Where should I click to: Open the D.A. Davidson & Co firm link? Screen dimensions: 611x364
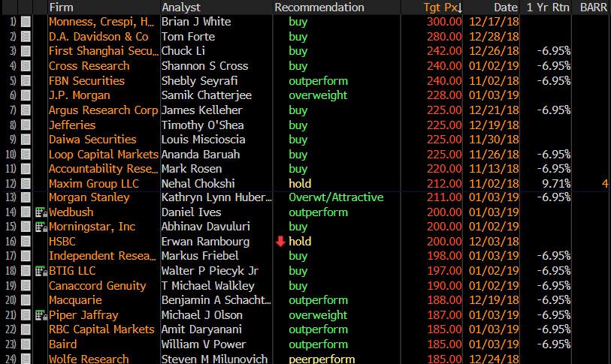tap(98, 37)
